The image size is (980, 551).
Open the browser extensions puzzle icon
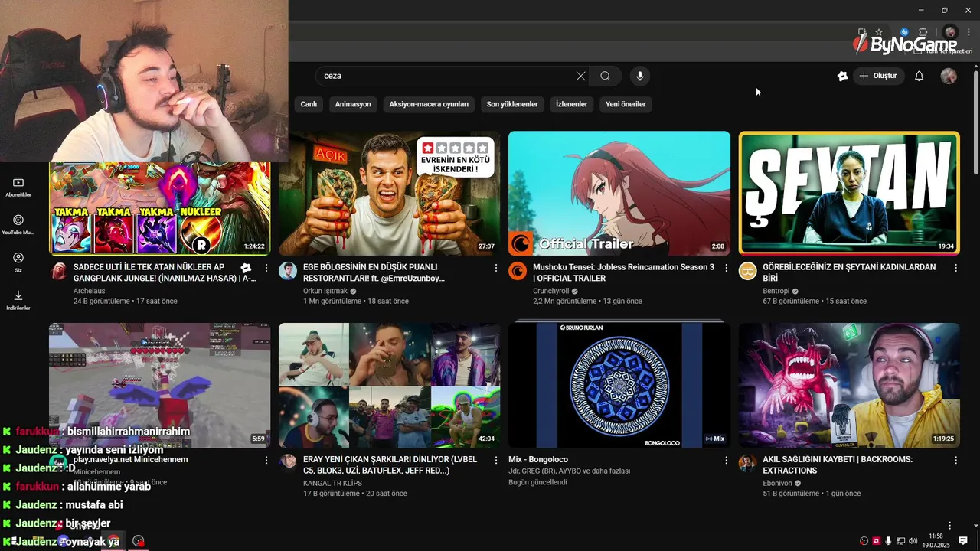tap(923, 32)
